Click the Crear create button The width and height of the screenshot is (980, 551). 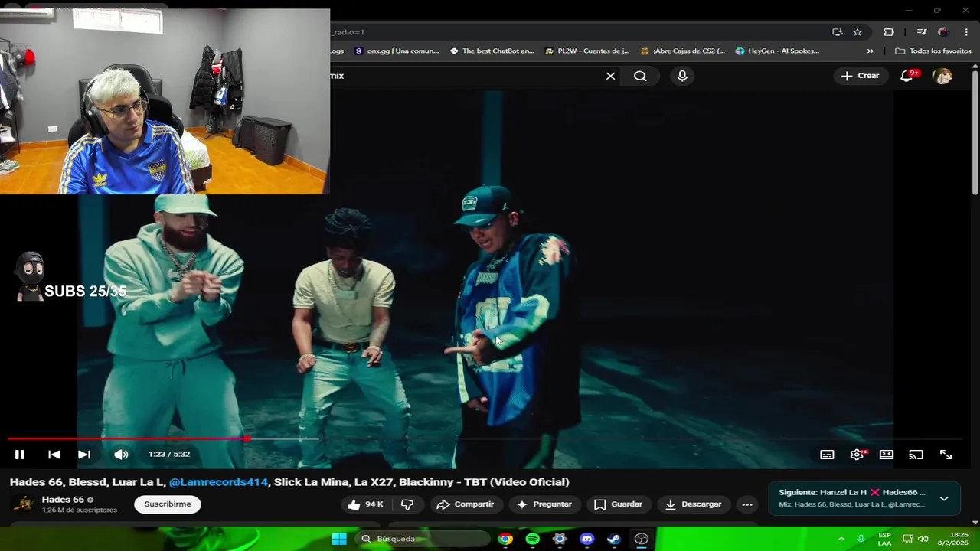coord(860,76)
